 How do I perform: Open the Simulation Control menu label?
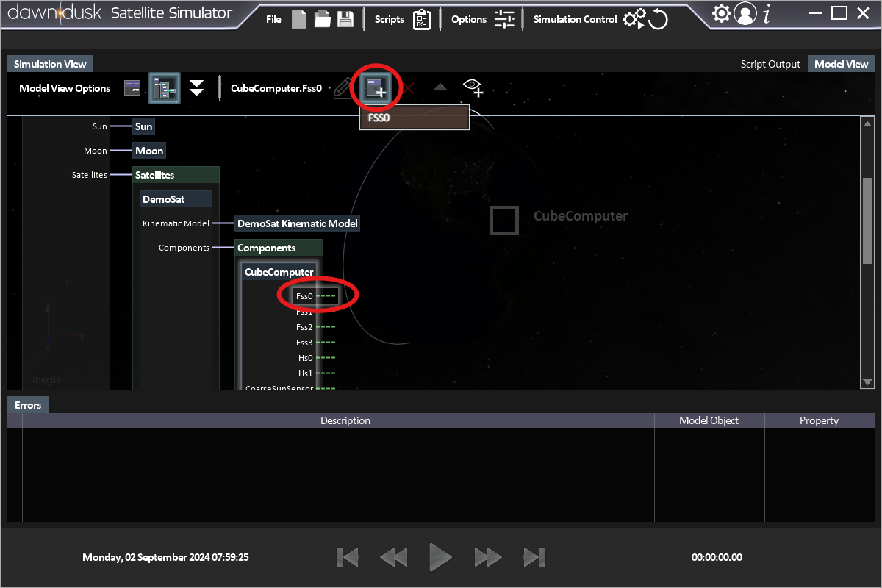[576, 20]
